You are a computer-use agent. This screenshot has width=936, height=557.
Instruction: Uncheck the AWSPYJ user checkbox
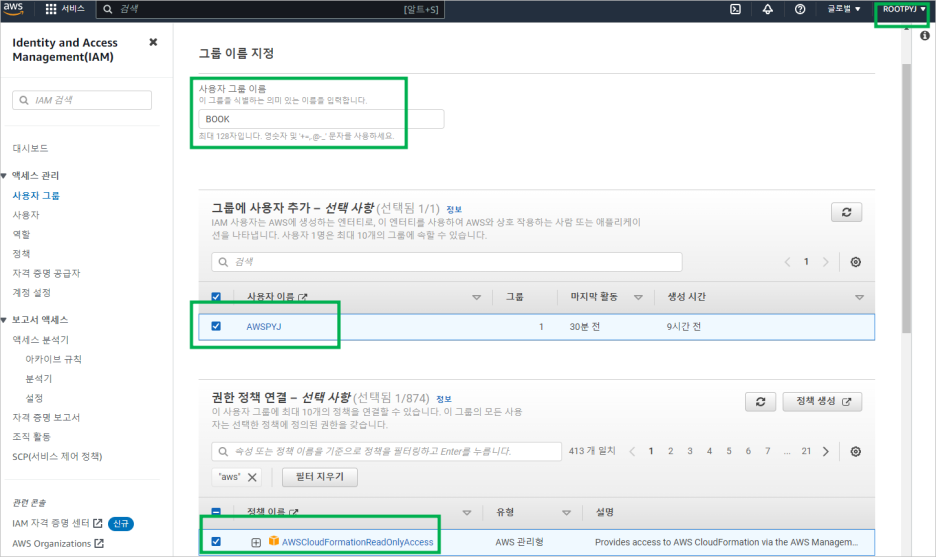tap(216, 326)
